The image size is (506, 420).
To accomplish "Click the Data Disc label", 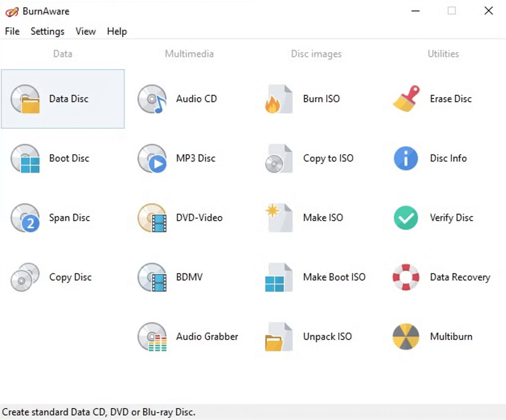I will coord(69,99).
